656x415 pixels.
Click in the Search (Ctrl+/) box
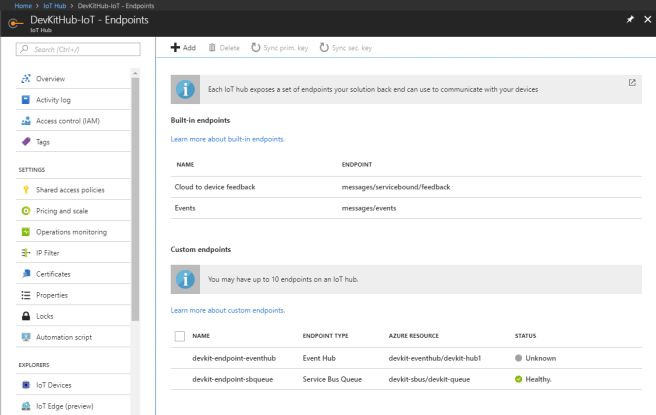coord(75,48)
